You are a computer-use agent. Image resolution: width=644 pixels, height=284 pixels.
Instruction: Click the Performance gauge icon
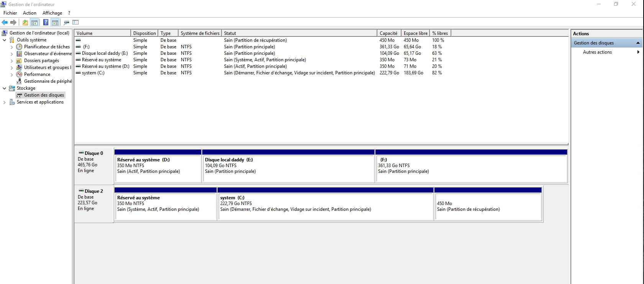coord(19,74)
